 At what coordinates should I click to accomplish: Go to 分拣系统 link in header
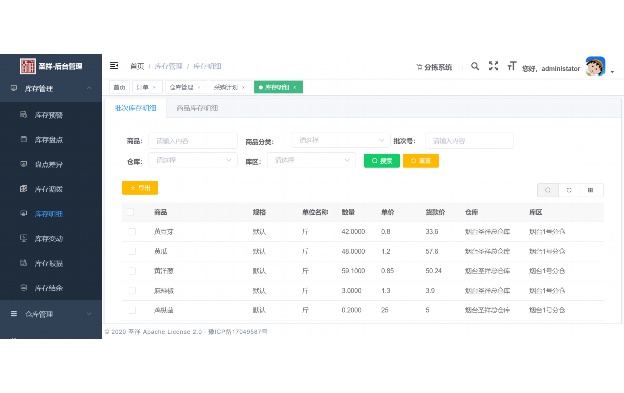click(x=434, y=67)
